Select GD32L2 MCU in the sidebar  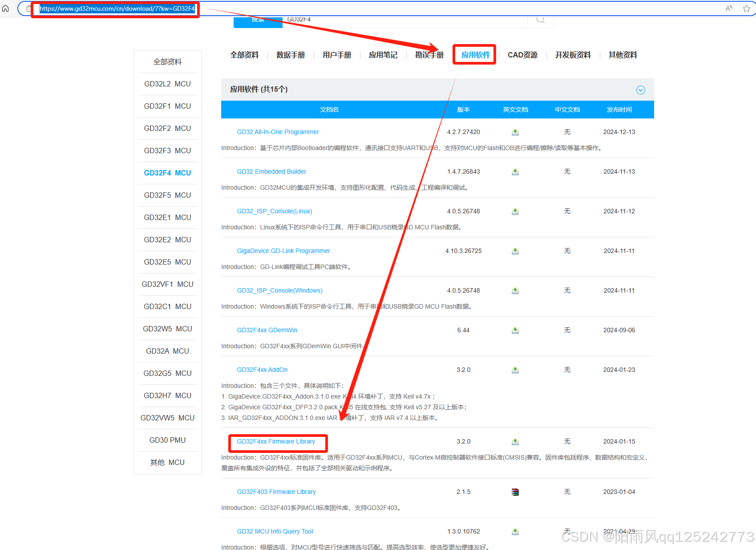[167, 84]
